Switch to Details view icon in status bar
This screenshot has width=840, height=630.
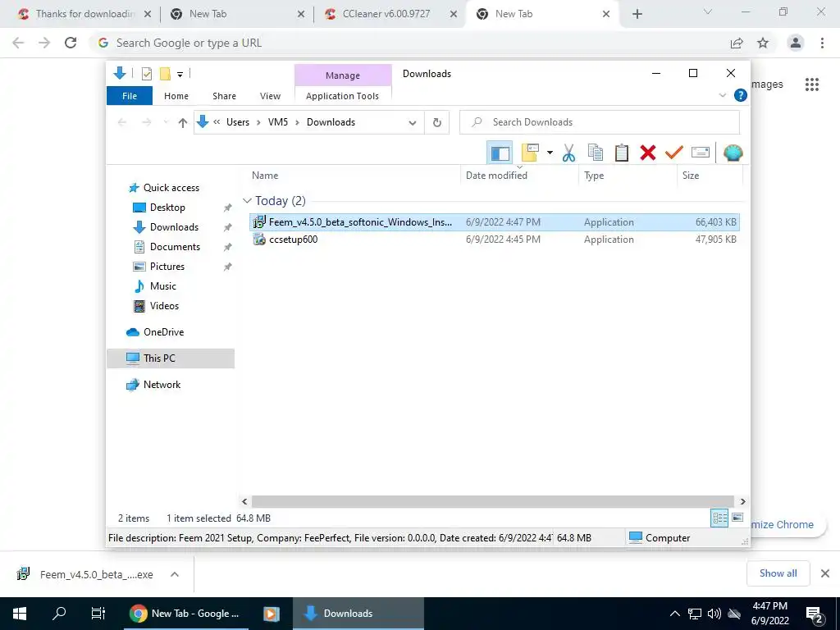719,518
